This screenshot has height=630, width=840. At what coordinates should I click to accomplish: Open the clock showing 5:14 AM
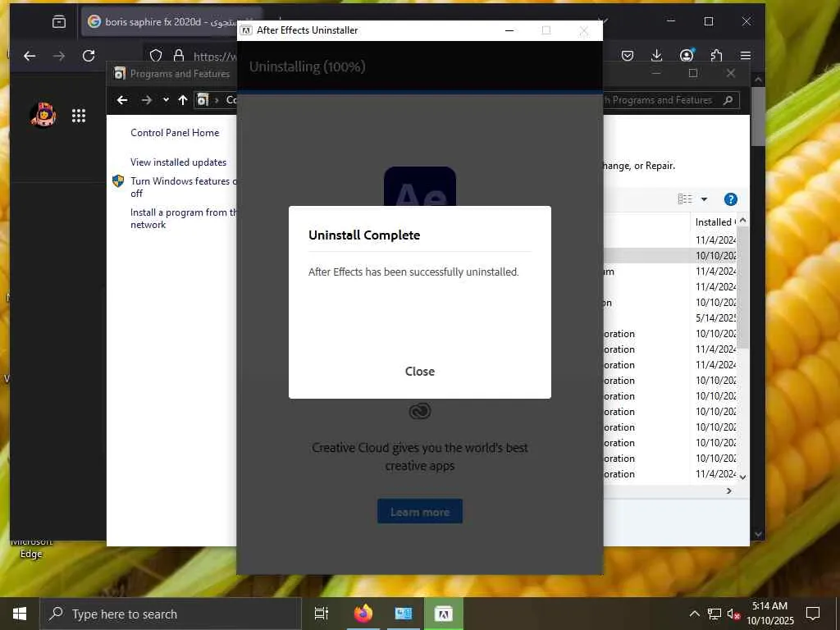coord(769,614)
